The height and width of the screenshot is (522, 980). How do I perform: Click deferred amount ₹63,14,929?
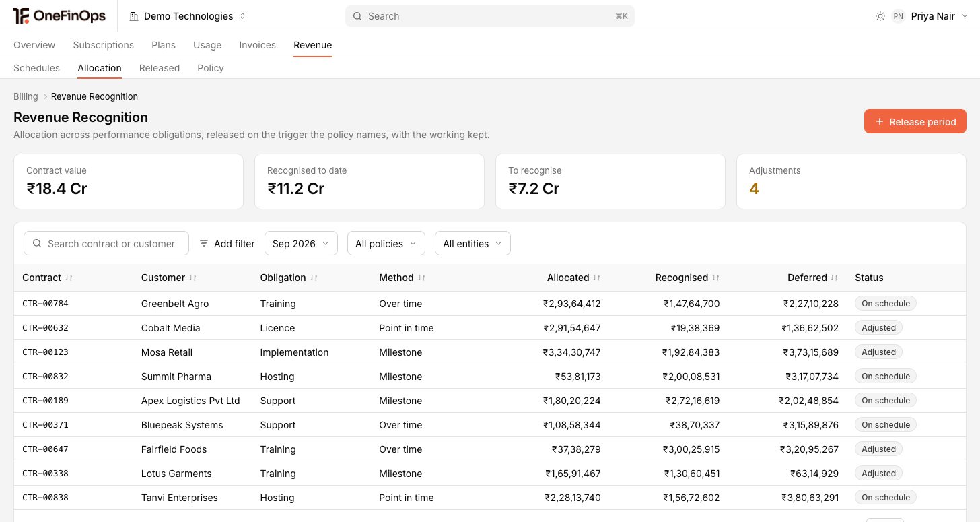coord(814,474)
